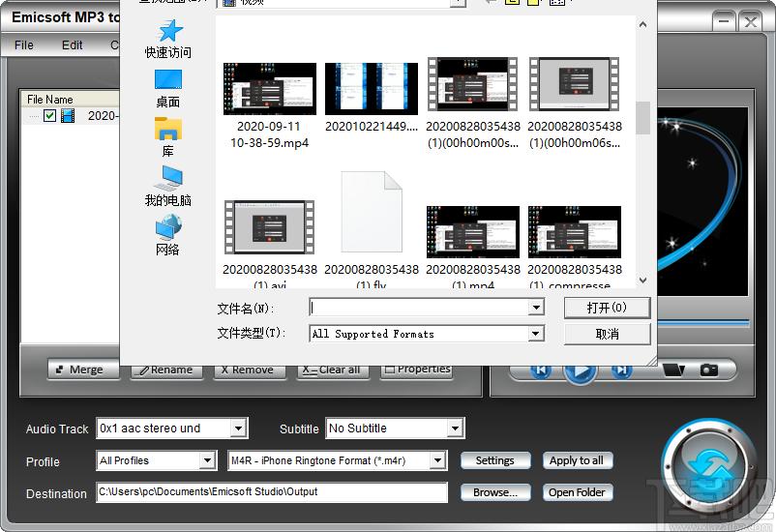Click the Merge button
Screen dimensions: 776x532
point(83,369)
